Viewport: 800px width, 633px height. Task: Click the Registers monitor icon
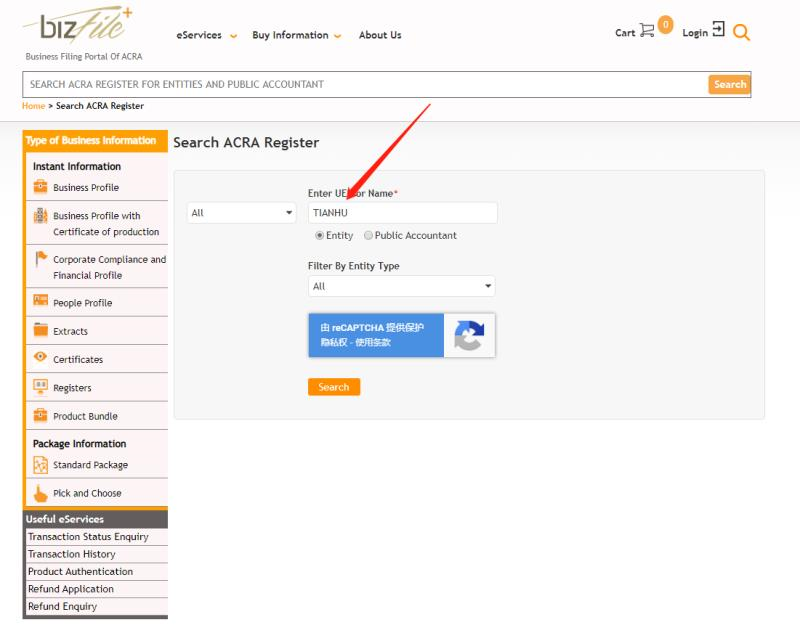tap(40, 387)
